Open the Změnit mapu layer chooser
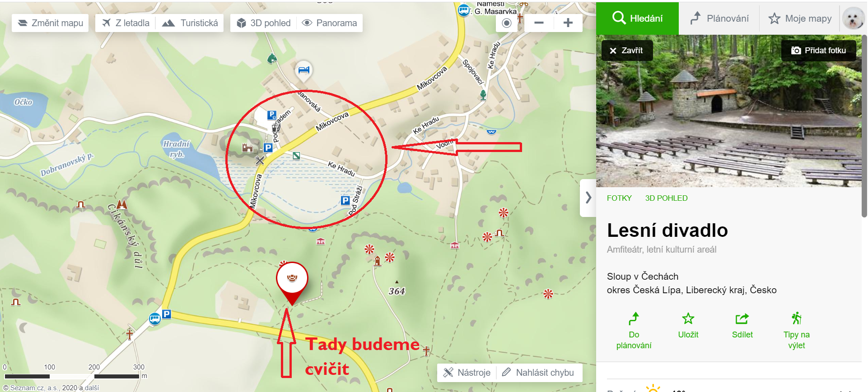Image resolution: width=868 pixels, height=392 pixels. point(50,23)
